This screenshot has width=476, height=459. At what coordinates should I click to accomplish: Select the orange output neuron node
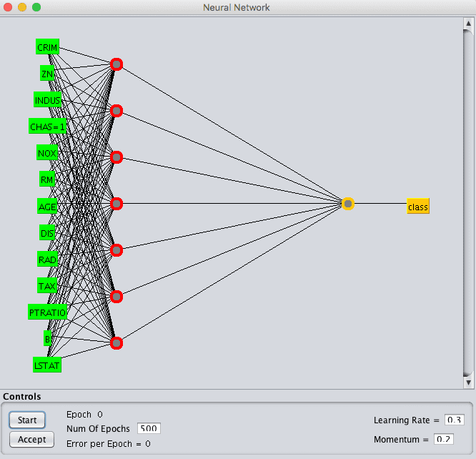[348, 204]
